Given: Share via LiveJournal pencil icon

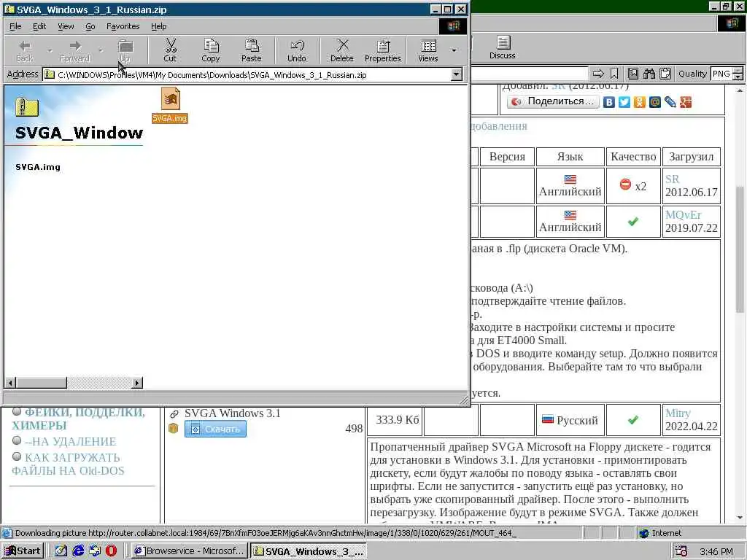Looking at the screenshot, I should click(670, 102).
